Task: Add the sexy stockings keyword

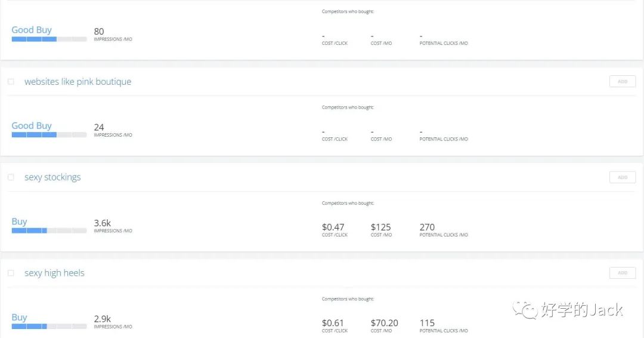Action: [622, 177]
